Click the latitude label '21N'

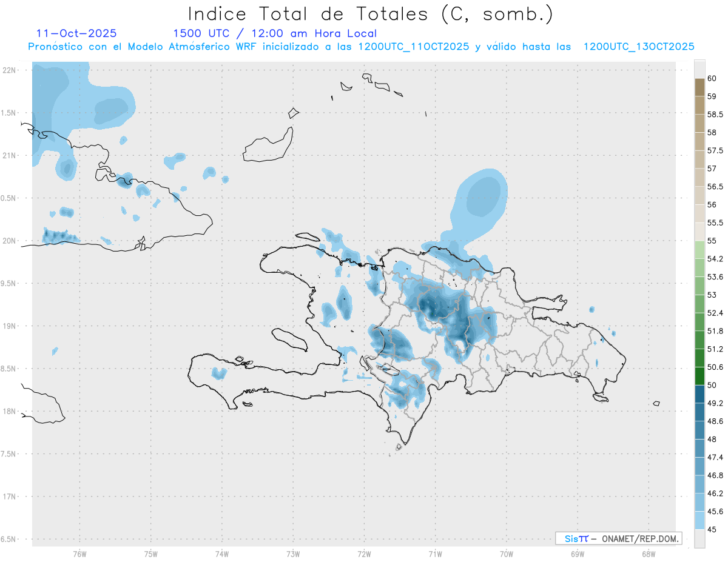pyautogui.click(x=10, y=155)
